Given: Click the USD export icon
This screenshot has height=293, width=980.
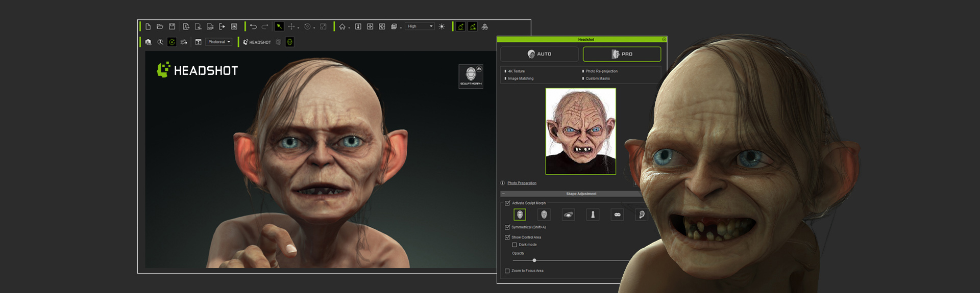Looking at the screenshot, I should (210, 26).
